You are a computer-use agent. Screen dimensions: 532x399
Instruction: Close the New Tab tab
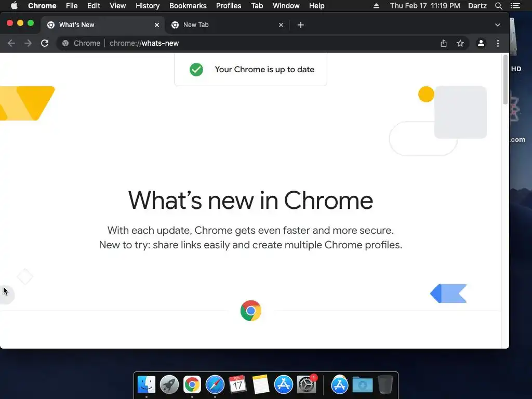pyautogui.click(x=281, y=25)
